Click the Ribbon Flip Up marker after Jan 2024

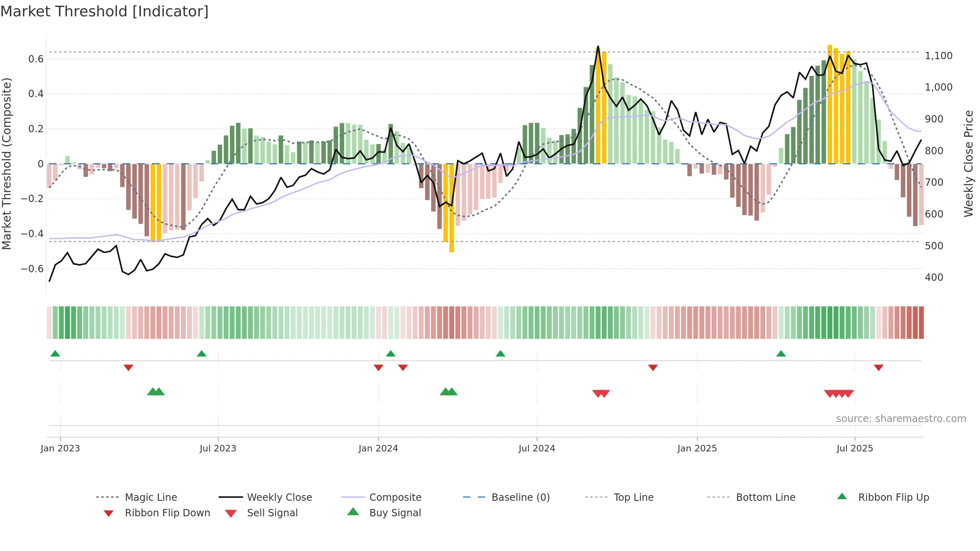pos(391,353)
